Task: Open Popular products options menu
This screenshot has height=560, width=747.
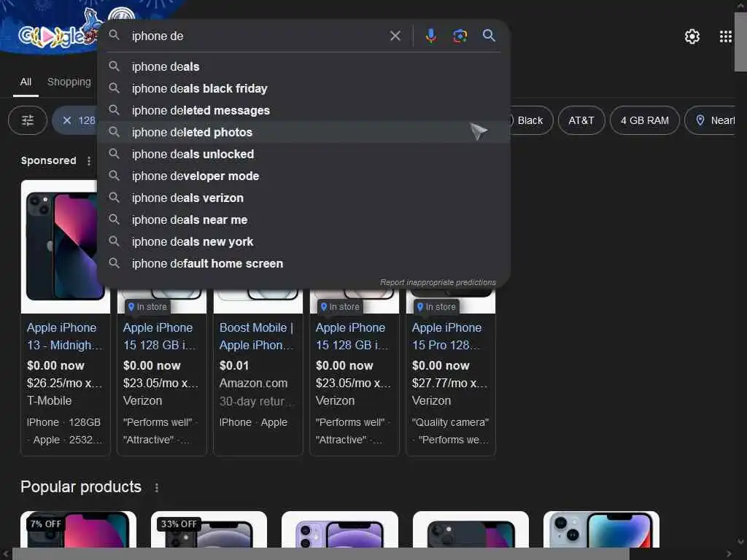Action: click(156, 487)
